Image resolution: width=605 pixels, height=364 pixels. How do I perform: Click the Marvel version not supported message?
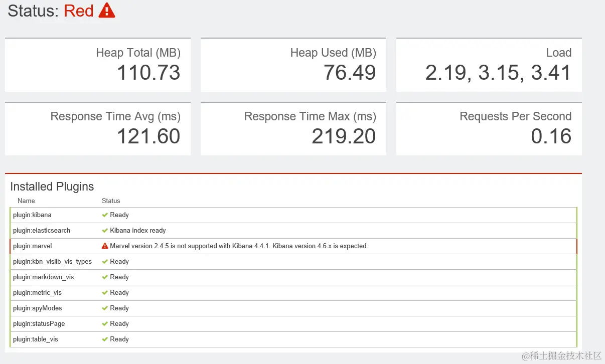[239, 246]
